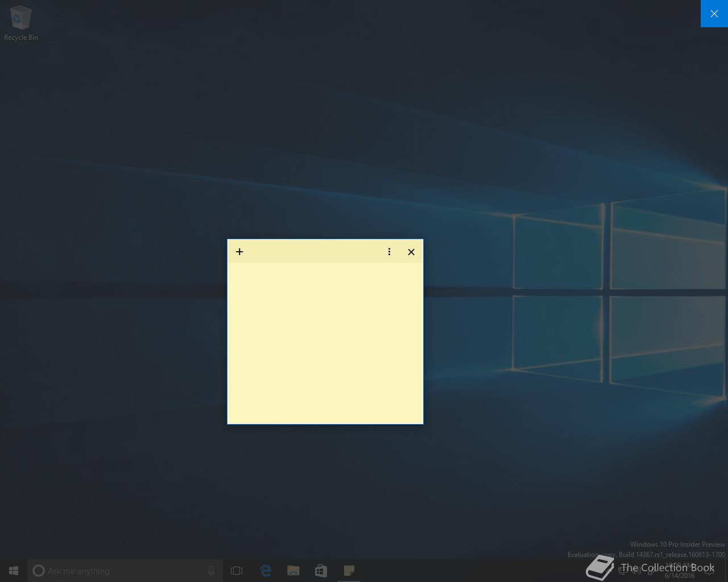
Task: Add a new sticky note with plus icon
Action: click(x=239, y=252)
